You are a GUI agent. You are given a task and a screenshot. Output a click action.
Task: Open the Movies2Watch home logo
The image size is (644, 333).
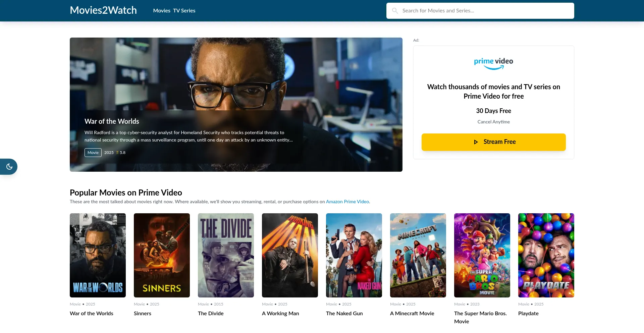click(x=103, y=10)
